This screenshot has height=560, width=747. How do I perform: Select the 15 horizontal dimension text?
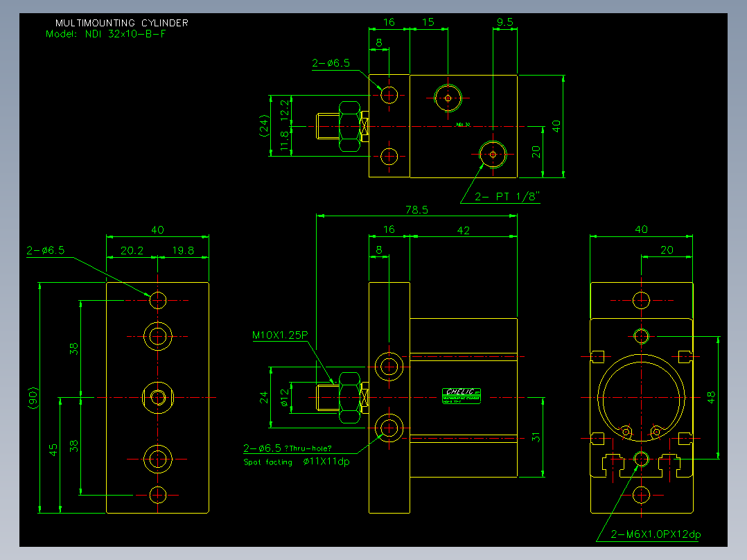click(428, 22)
